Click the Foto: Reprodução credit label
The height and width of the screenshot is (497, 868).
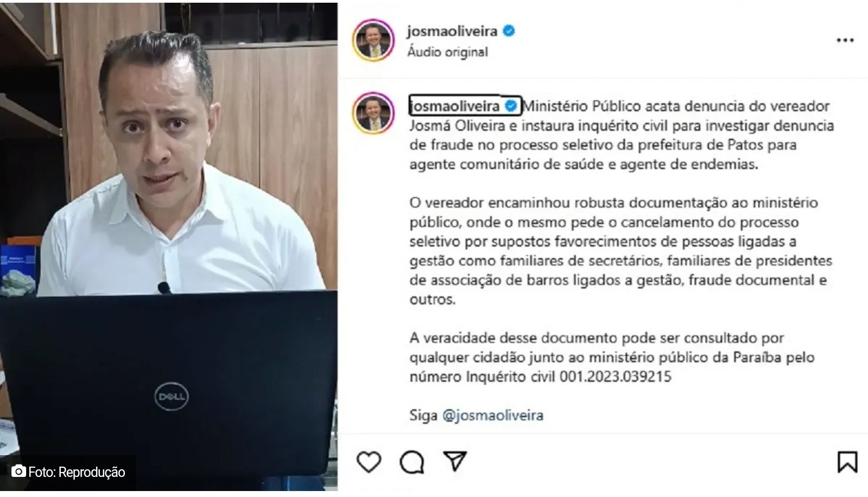(x=77, y=472)
